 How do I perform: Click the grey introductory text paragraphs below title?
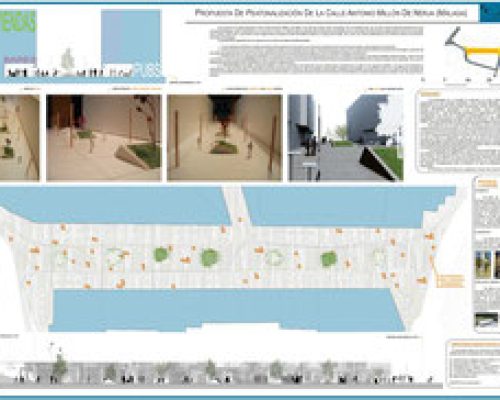point(316,52)
